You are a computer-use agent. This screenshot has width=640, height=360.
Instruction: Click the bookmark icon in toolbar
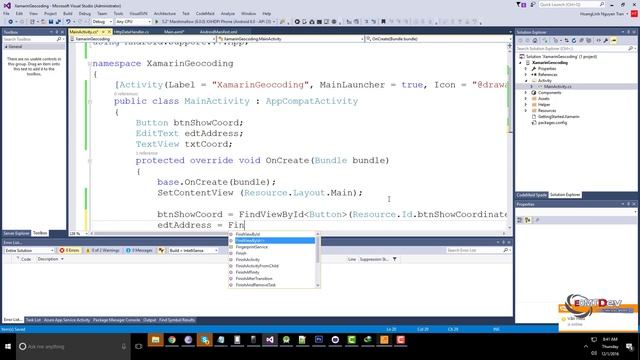coord(383,22)
